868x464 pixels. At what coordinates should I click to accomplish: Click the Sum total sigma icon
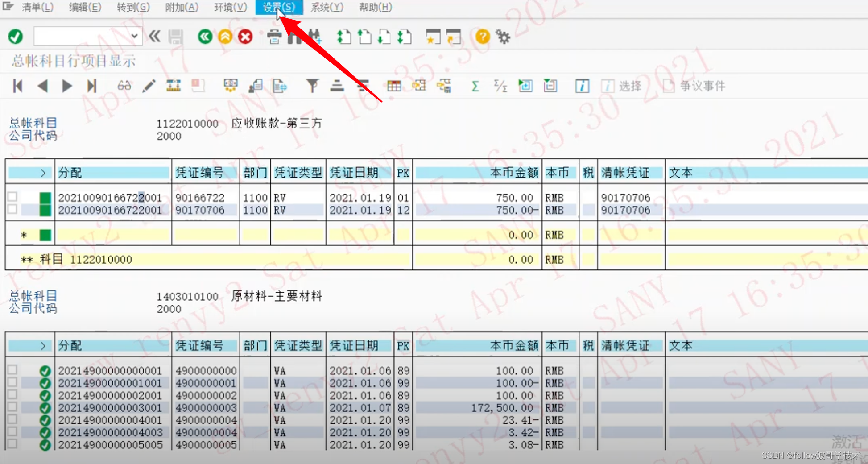(x=475, y=86)
